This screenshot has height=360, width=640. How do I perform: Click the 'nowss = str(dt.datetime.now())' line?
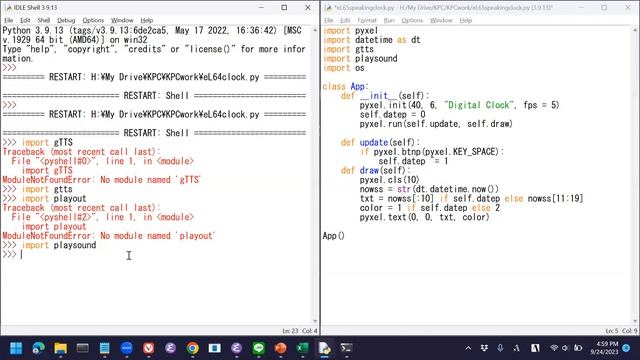point(429,189)
